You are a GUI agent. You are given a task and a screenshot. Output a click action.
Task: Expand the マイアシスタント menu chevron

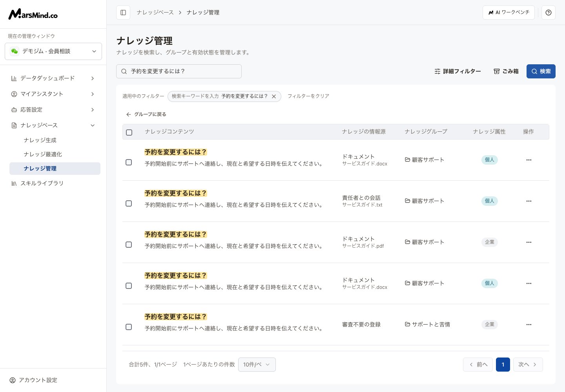pos(93,94)
